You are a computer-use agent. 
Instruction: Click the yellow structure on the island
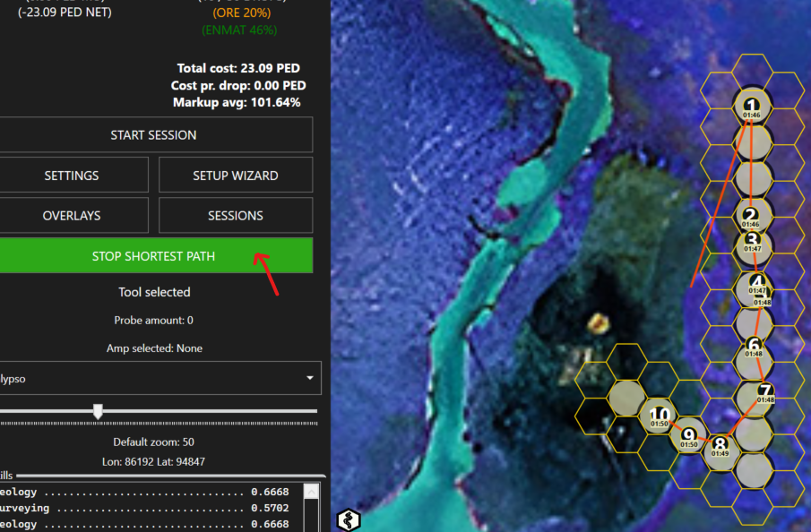pos(593,320)
